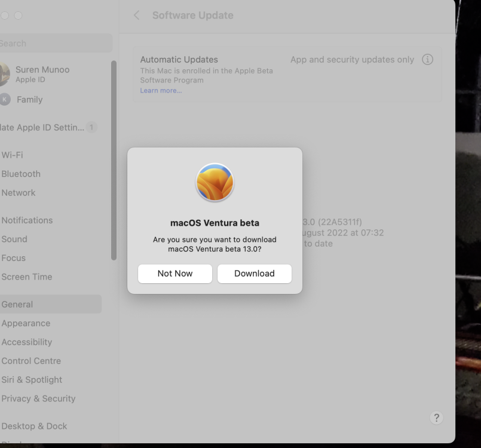481x448 pixels.
Task: Click the sidebar scrollbar thumb
Action: click(x=114, y=160)
